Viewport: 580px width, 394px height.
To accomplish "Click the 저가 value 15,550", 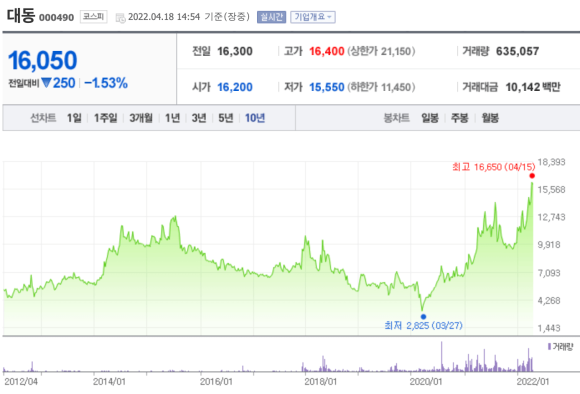I will (327, 87).
